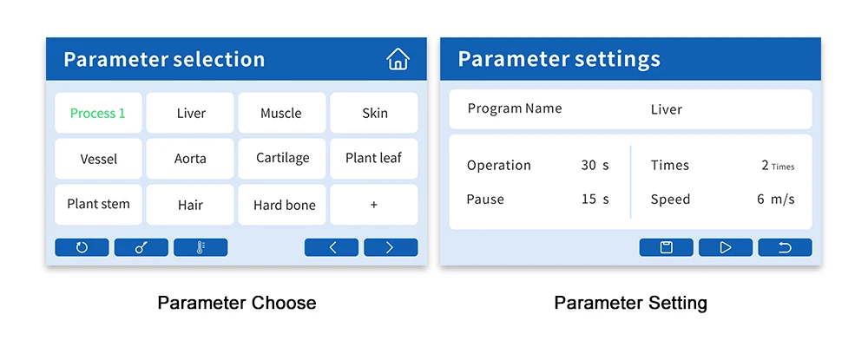Go to previous page with left chevron
This screenshot has width=868, height=347.
[x=332, y=247]
